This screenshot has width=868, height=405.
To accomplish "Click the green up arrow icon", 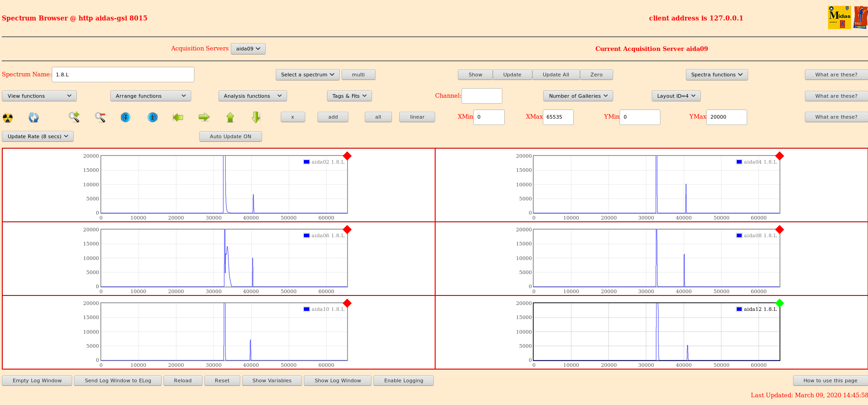I will 230,117.
